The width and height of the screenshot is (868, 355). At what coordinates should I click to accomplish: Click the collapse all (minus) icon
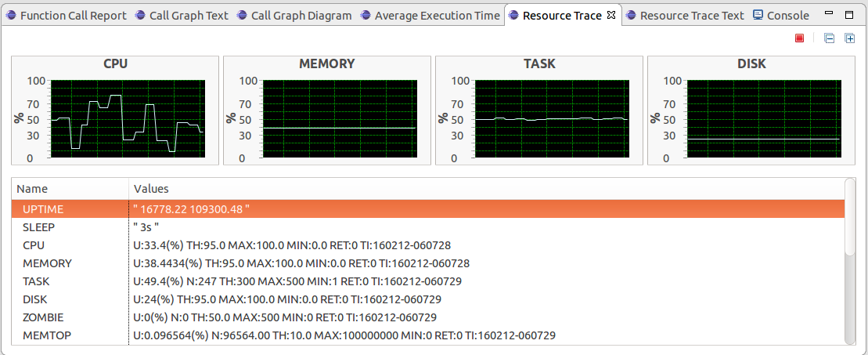click(x=830, y=38)
